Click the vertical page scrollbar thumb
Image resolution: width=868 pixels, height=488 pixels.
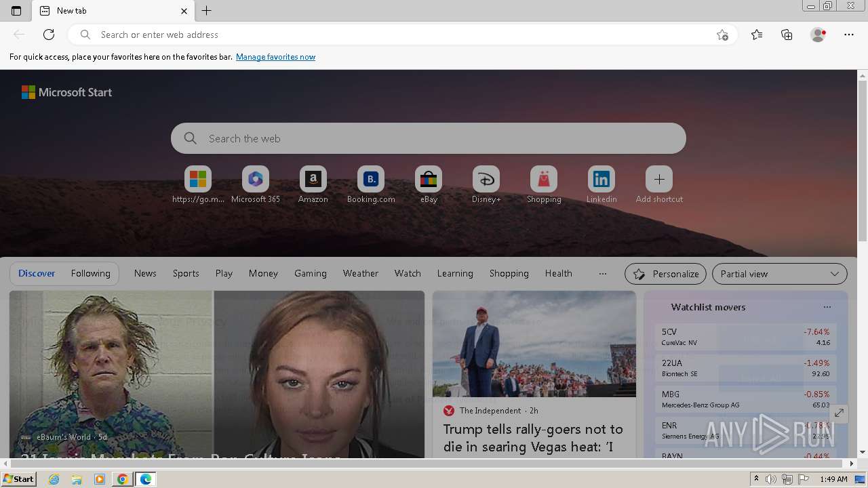coord(863,160)
